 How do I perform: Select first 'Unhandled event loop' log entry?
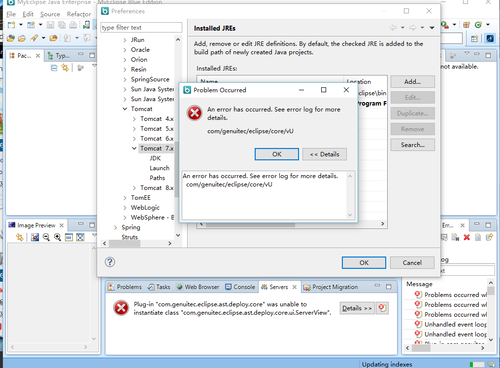pyautogui.click(x=450, y=324)
